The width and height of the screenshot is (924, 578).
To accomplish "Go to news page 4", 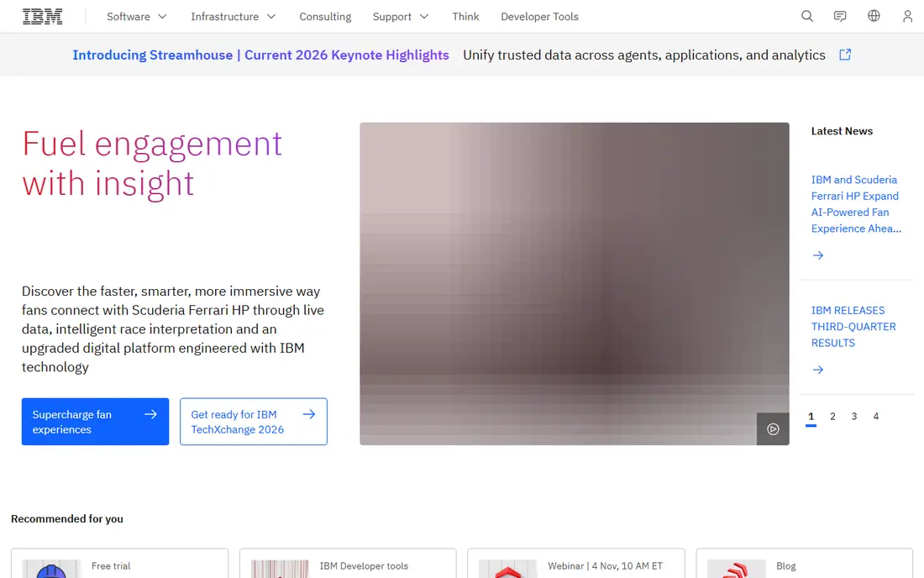I will point(875,417).
